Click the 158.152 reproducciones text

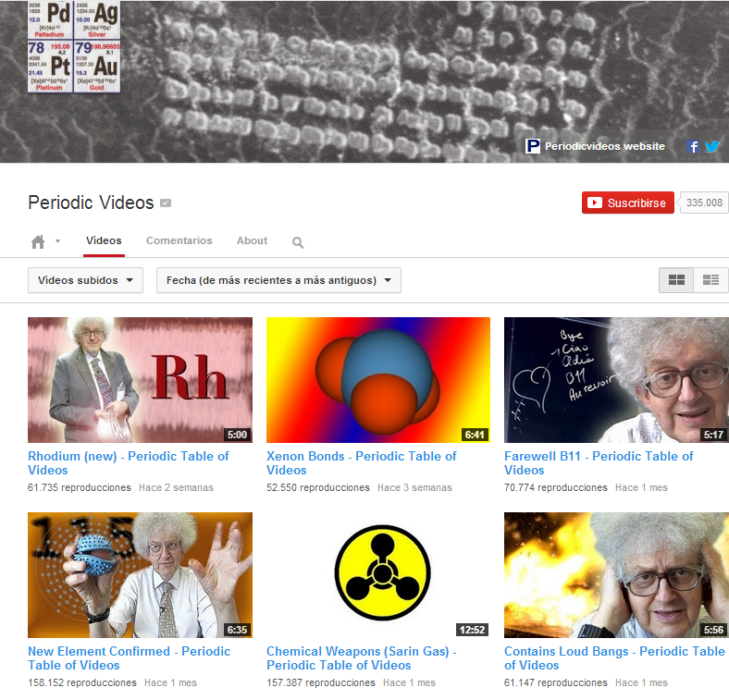pos(82,682)
